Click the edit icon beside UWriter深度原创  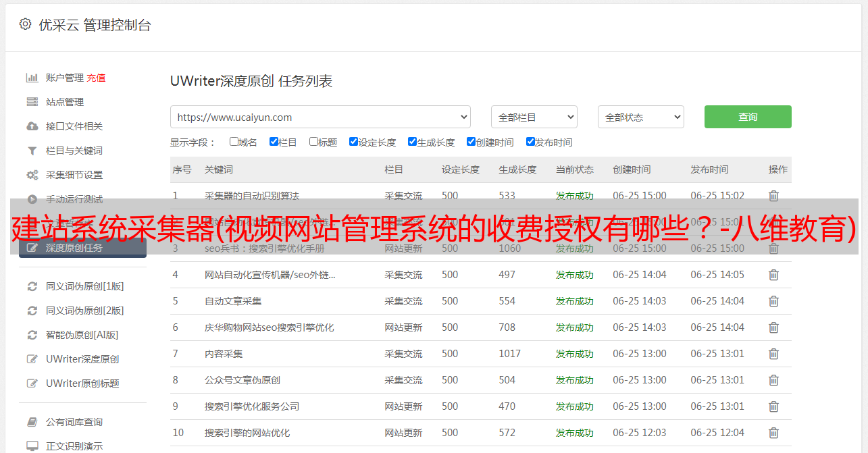click(x=32, y=359)
